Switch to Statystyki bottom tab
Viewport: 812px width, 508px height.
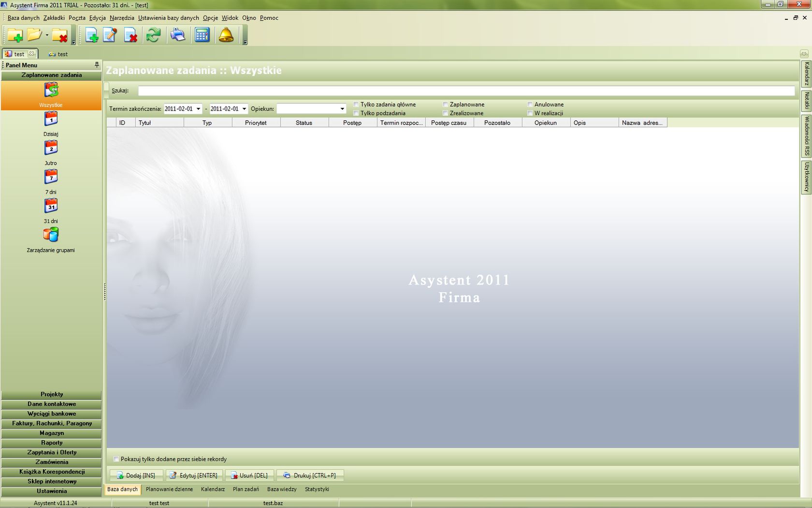pyautogui.click(x=317, y=489)
